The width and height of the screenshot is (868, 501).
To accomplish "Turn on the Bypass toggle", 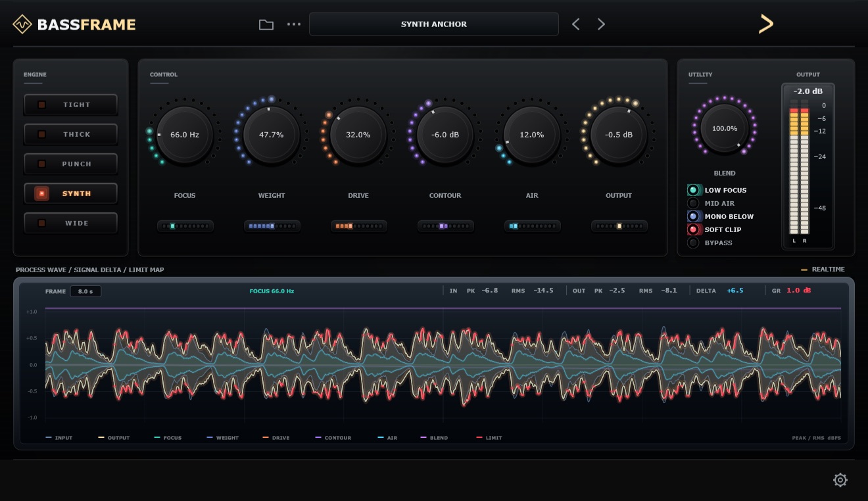I will (692, 243).
